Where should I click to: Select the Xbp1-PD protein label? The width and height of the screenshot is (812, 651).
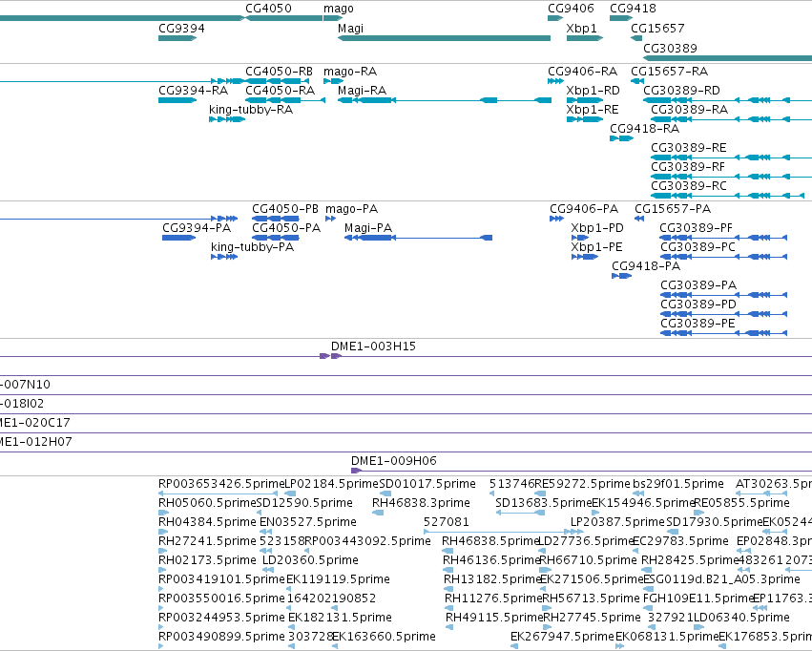597,228
